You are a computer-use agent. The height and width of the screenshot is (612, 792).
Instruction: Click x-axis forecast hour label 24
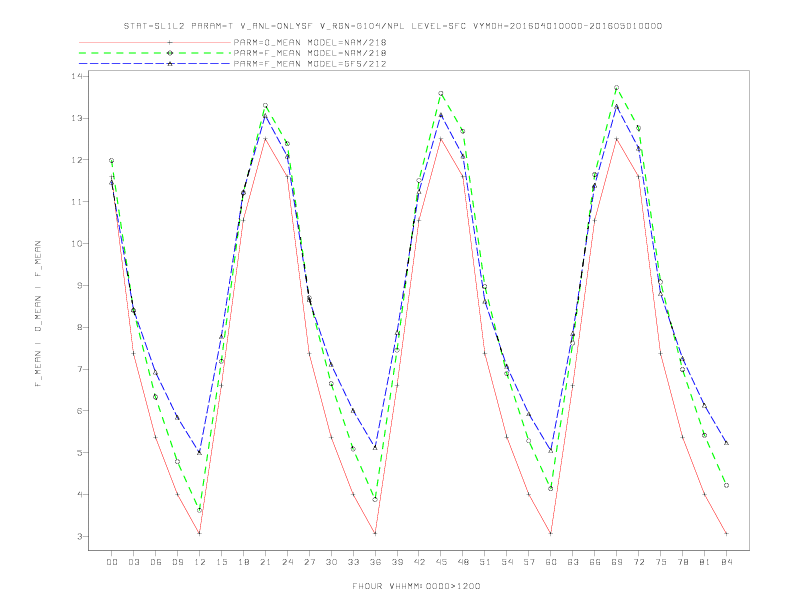[287, 562]
